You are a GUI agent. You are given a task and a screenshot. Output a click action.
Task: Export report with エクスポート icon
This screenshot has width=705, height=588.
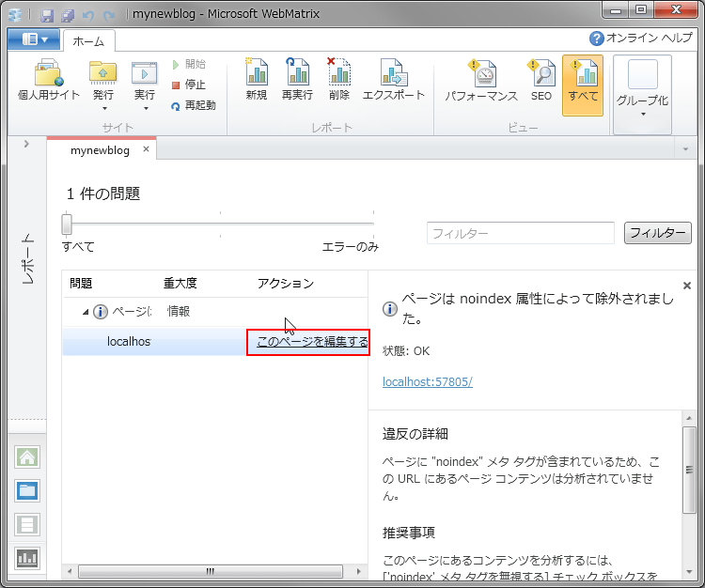pos(394,80)
